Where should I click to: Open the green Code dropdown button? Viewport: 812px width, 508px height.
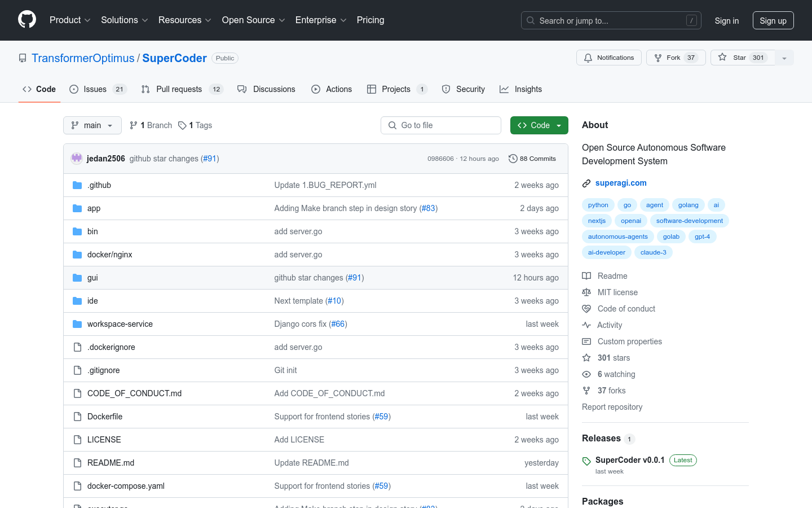click(539, 125)
